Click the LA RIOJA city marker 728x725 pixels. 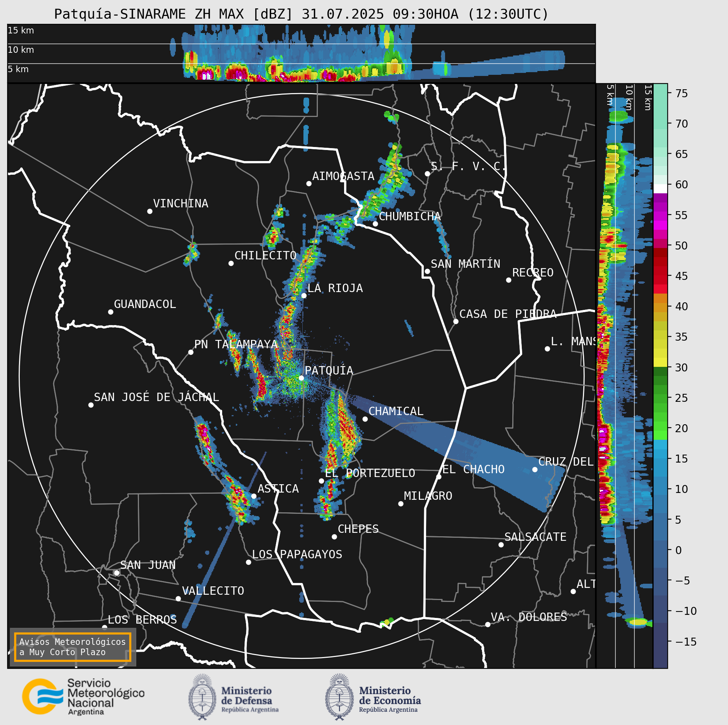click(x=304, y=295)
